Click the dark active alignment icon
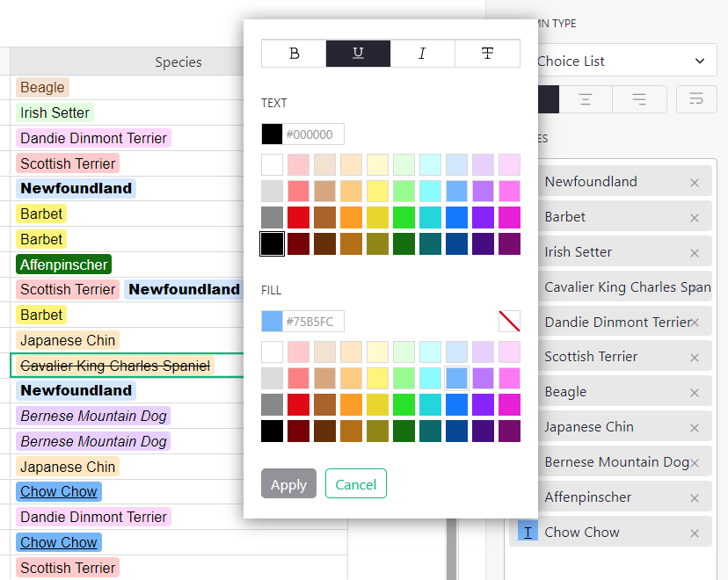 pyautogui.click(x=550, y=98)
